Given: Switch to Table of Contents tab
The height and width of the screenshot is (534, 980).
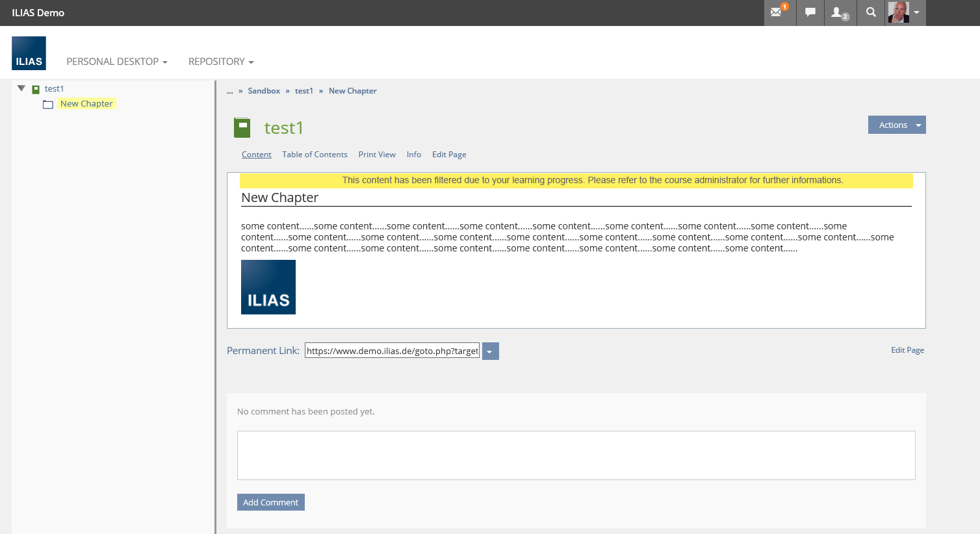Looking at the screenshot, I should click(x=315, y=155).
